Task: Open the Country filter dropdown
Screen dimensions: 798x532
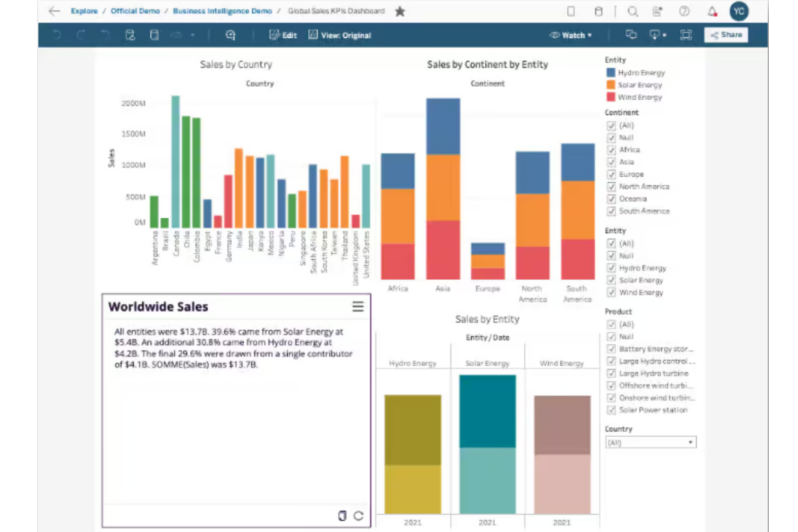Action: tap(650, 443)
